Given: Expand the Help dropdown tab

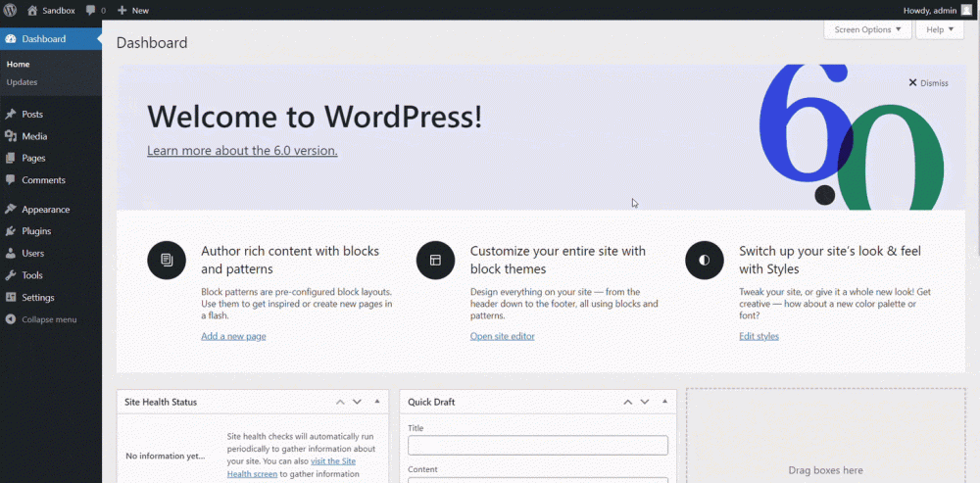Looking at the screenshot, I should pos(940,29).
